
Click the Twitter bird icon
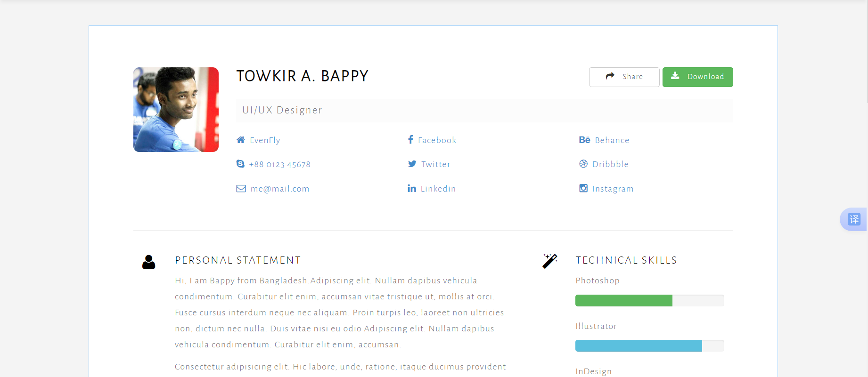pos(412,164)
